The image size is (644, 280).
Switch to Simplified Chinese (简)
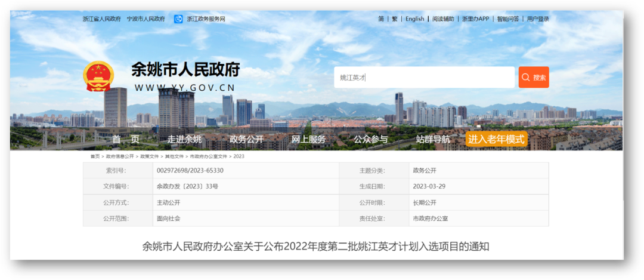[x=381, y=19]
